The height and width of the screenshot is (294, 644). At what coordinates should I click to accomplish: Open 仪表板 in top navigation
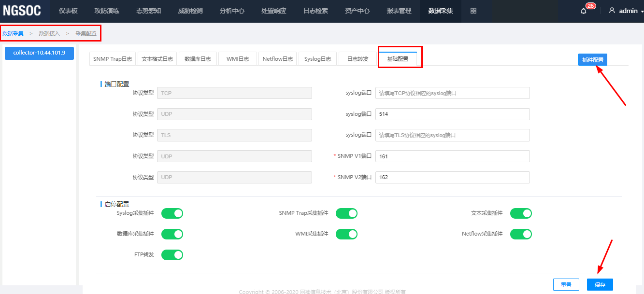[x=68, y=11]
